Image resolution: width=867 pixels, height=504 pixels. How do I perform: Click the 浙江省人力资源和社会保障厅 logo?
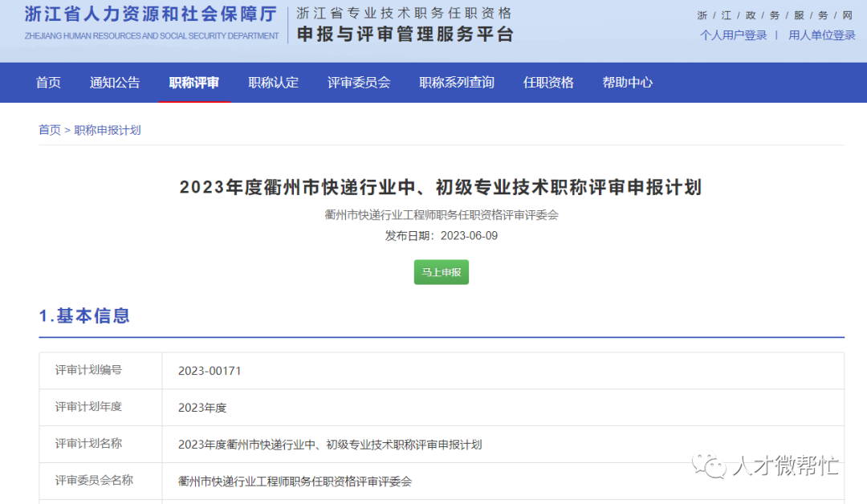[x=151, y=21]
